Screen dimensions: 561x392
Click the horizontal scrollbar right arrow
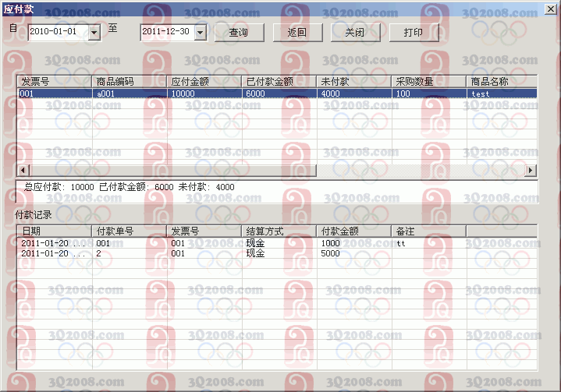[x=531, y=171]
